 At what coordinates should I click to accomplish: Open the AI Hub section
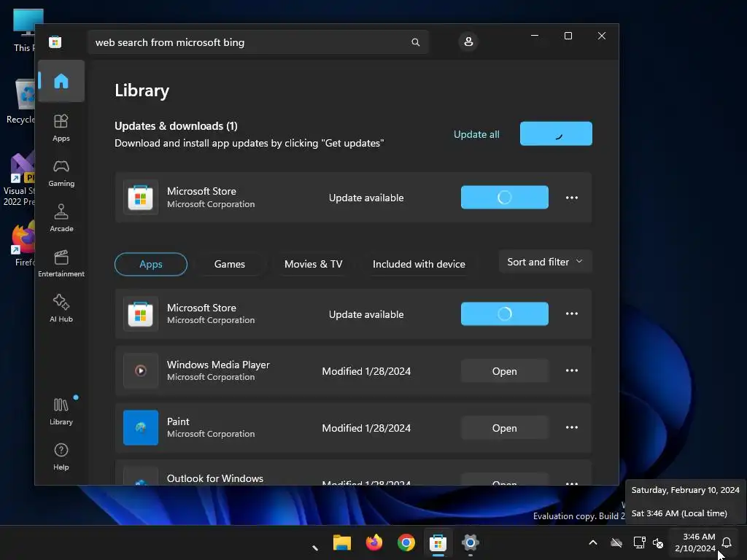click(x=61, y=308)
